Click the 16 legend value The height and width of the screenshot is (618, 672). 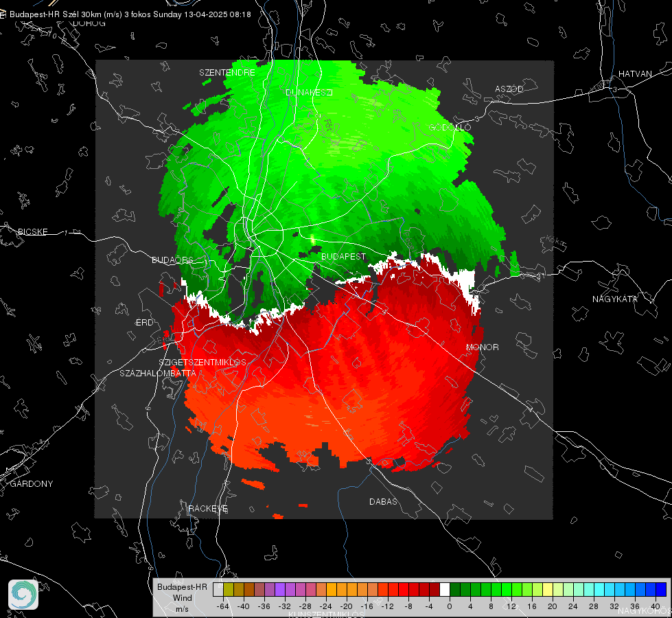pyautogui.click(x=532, y=606)
